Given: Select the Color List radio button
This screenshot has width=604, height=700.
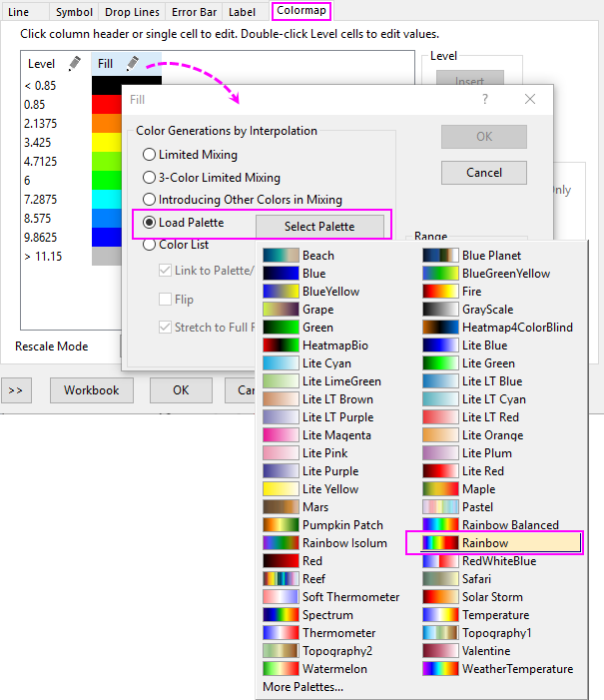Looking at the screenshot, I should tap(149, 245).
